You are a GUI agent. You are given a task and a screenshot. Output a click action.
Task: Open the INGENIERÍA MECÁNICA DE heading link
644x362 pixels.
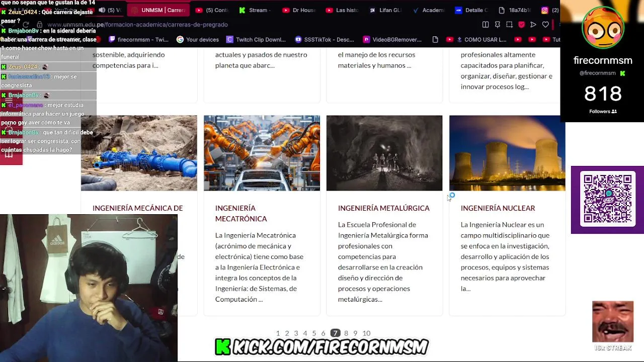tap(137, 208)
